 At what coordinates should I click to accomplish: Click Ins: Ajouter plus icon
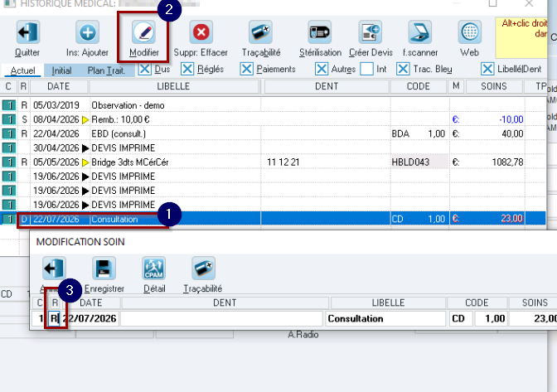point(87,32)
